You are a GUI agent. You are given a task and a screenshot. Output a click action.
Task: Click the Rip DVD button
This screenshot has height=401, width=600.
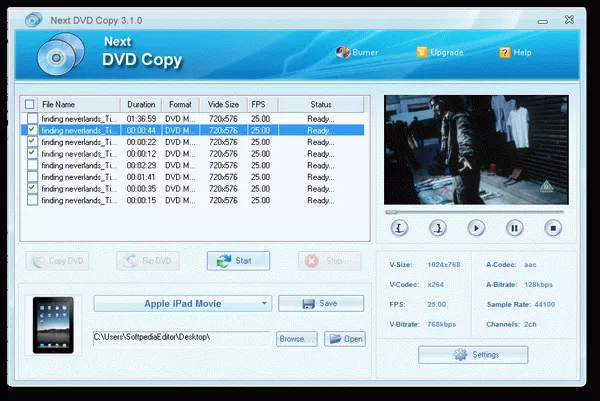tap(148, 261)
